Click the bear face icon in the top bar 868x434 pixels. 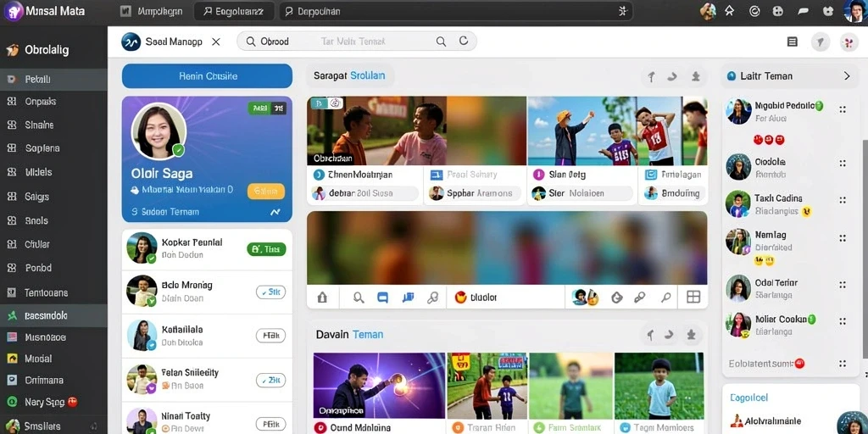coord(828,10)
